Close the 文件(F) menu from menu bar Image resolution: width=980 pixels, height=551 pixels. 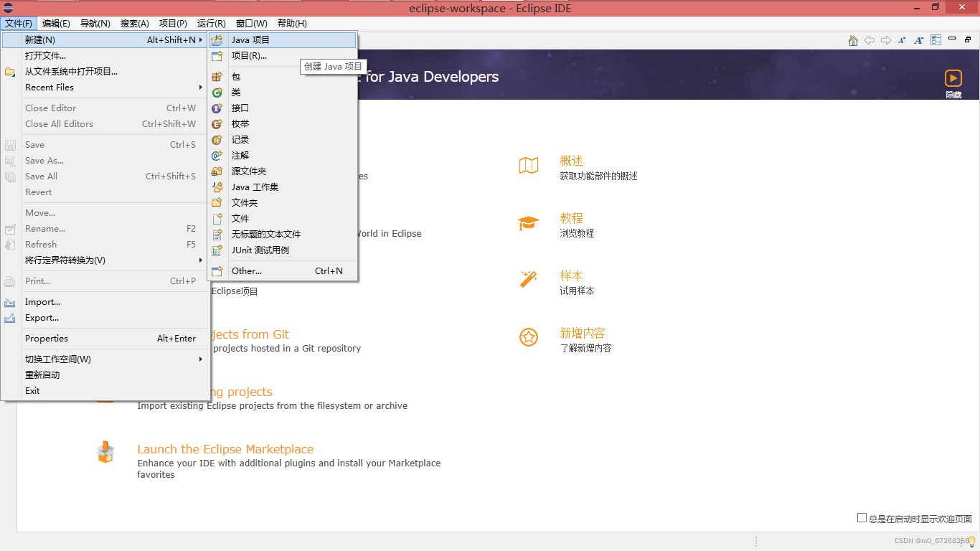pyautogui.click(x=18, y=24)
